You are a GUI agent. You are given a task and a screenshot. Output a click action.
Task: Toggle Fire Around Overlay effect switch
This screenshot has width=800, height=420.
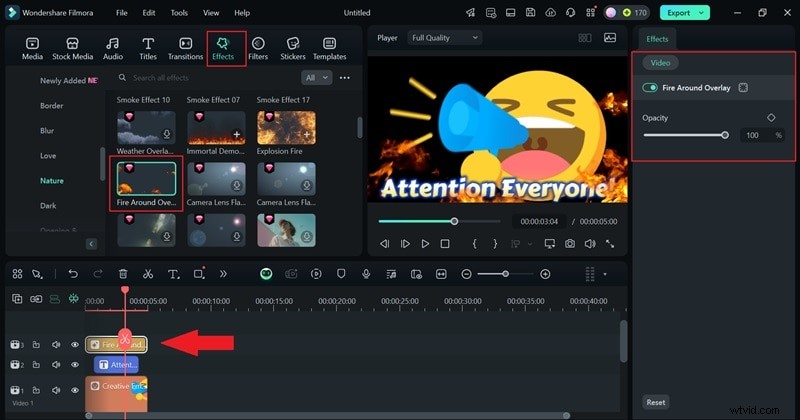[650, 88]
